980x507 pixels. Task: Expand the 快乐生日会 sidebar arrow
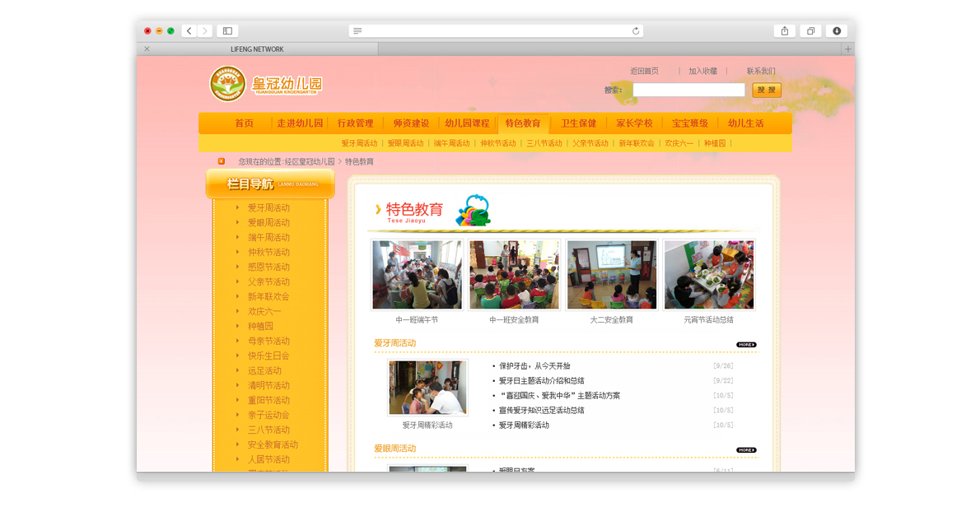(x=237, y=356)
